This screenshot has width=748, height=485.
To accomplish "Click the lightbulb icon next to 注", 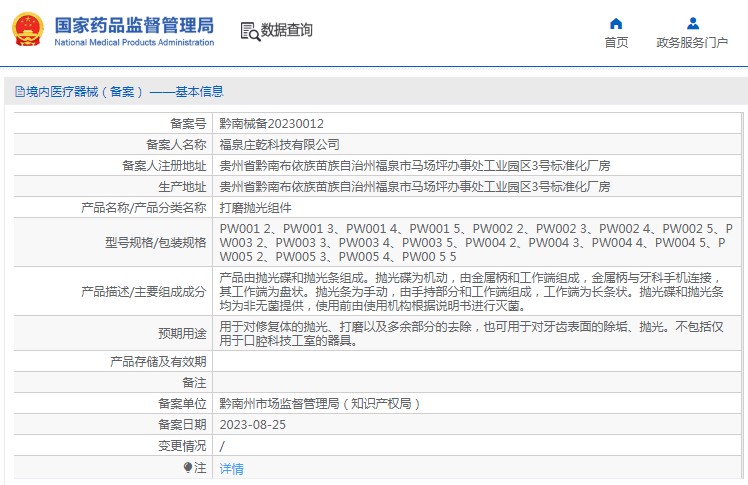I will click(187, 467).
